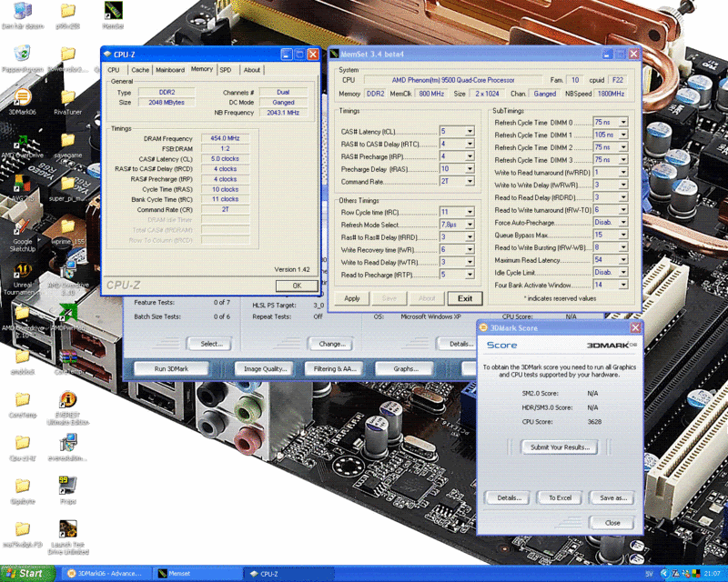This screenshot has height=582, width=728.
Task: Expand the RAS# to CAS# Delay dropdown in MemSet
Action: [x=470, y=144]
